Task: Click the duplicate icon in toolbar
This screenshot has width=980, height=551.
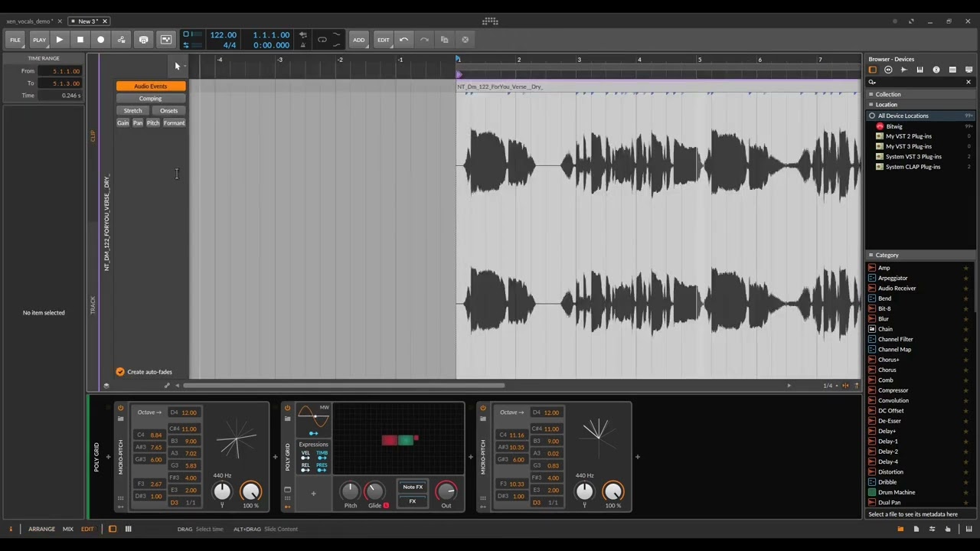Action: (x=444, y=40)
